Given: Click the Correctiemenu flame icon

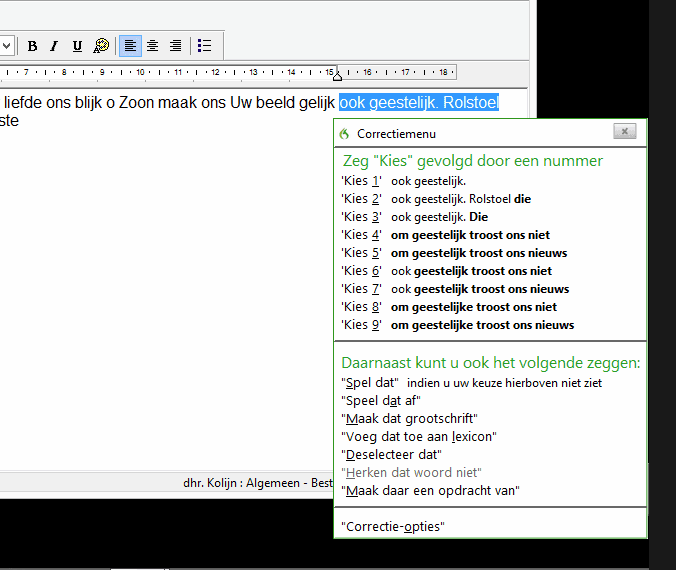Looking at the screenshot, I should [344, 132].
